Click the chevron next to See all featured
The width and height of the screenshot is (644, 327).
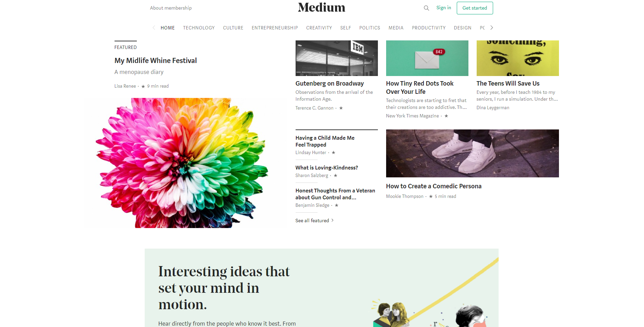332,221
